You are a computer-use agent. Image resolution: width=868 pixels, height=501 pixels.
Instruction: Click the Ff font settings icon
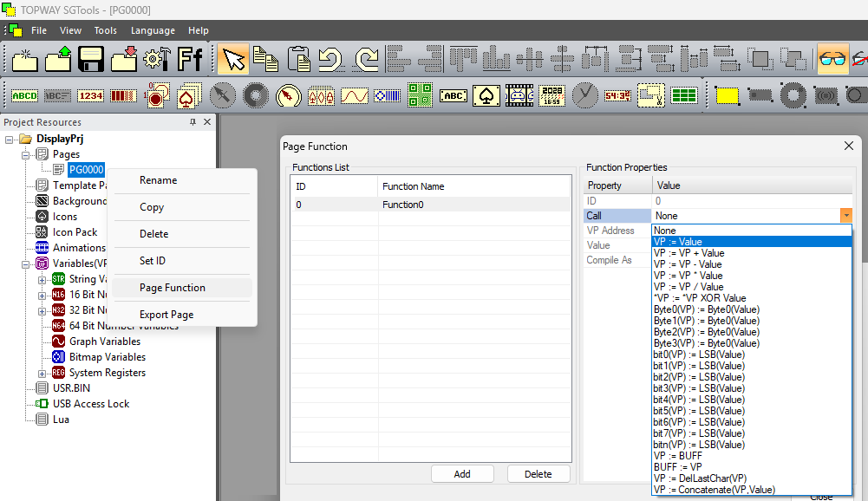(x=190, y=59)
